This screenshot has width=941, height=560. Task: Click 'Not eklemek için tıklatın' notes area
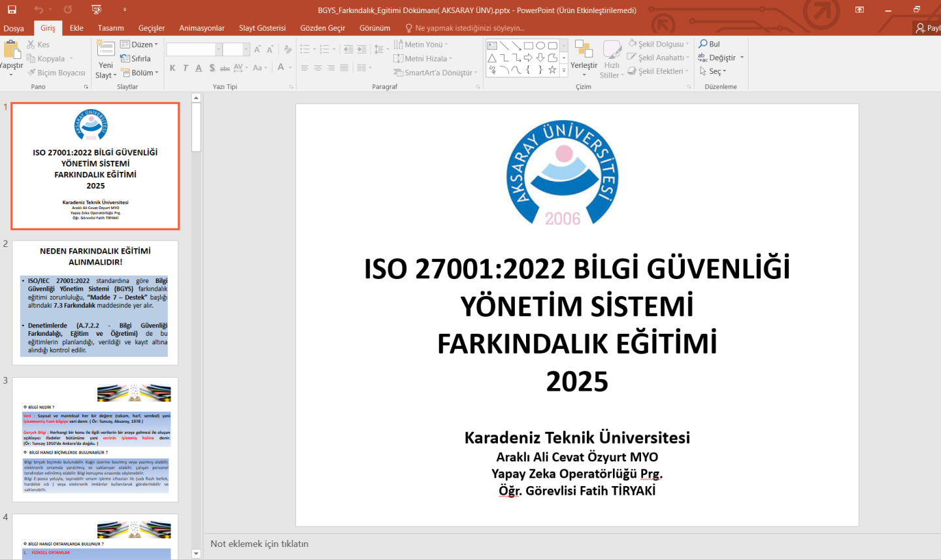(x=259, y=544)
